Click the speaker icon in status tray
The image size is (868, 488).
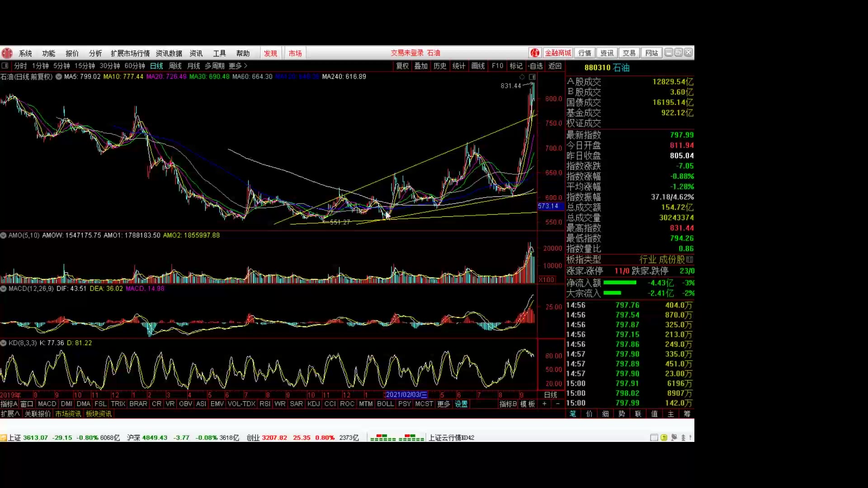[674, 438]
